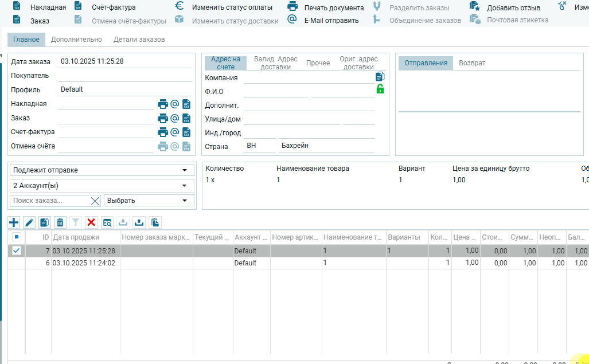
Task: Switch to the Дополнительно tab
Action: (76, 40)
